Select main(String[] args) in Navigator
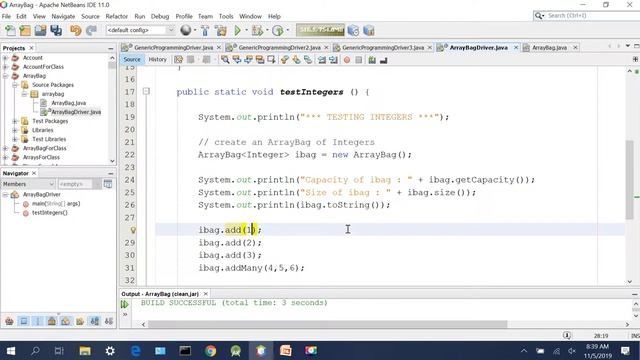This screenshot has height=360, width=640. (x=56, y=204)
